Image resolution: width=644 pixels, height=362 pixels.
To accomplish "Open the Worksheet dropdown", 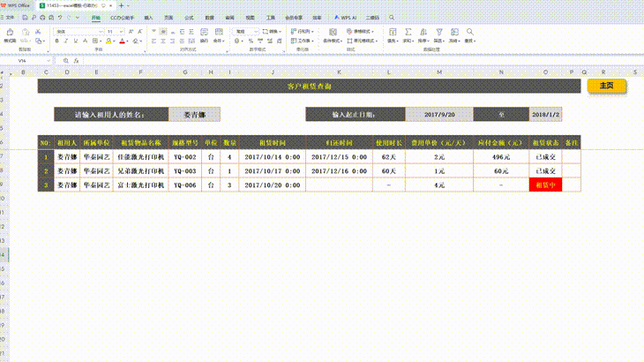I will tap(303, 41).
